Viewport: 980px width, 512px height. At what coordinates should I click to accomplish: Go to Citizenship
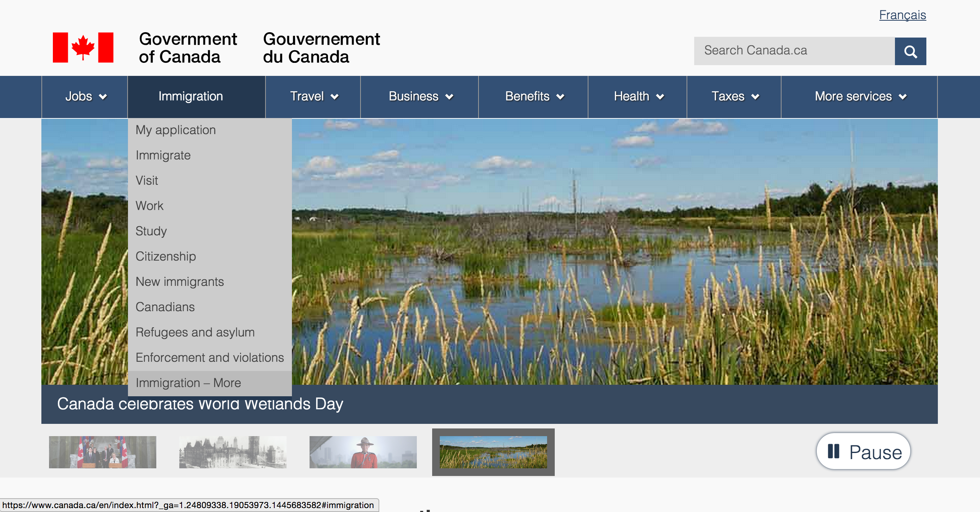pyautogui.click(x=210, y=256)
